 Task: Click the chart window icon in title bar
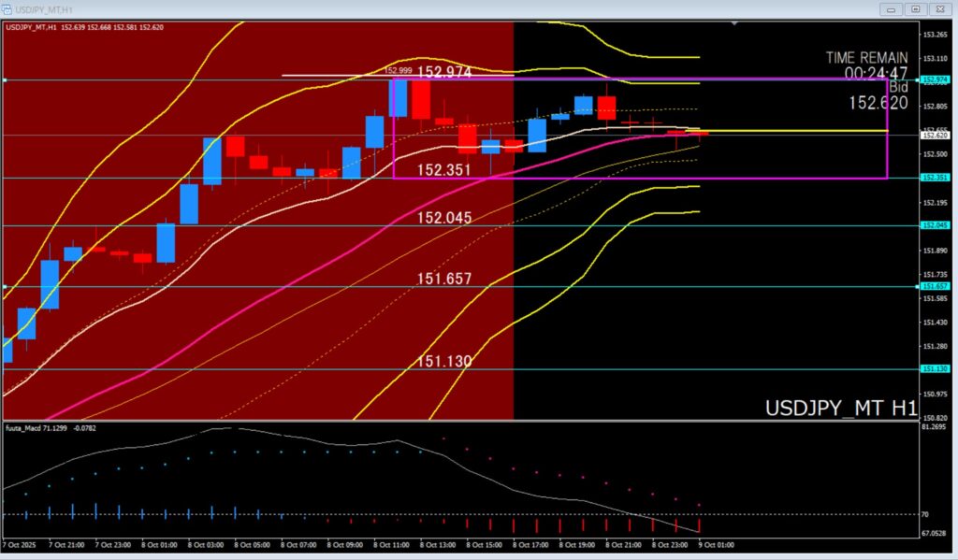point(7,8)
